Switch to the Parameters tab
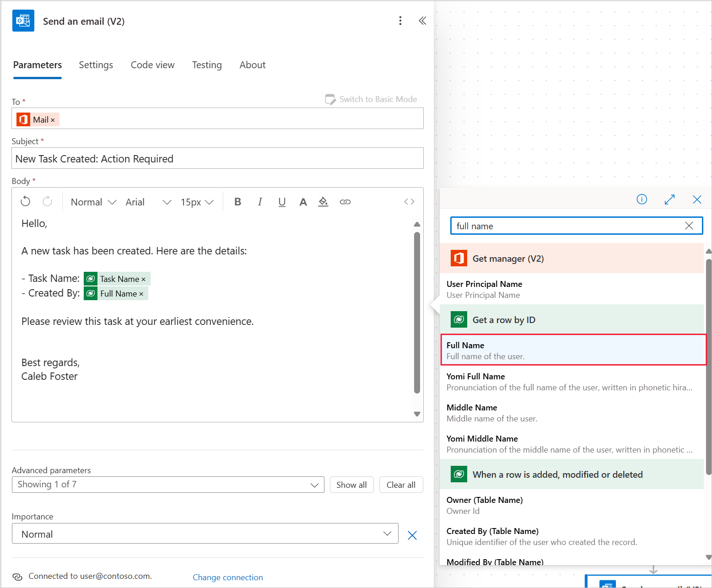This screenshot has height=588, width=712. click(x=38, y=65)
